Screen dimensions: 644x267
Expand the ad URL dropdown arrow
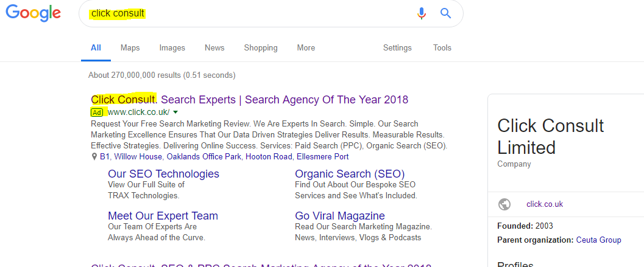pyautogui.click(x=175, y=112)
